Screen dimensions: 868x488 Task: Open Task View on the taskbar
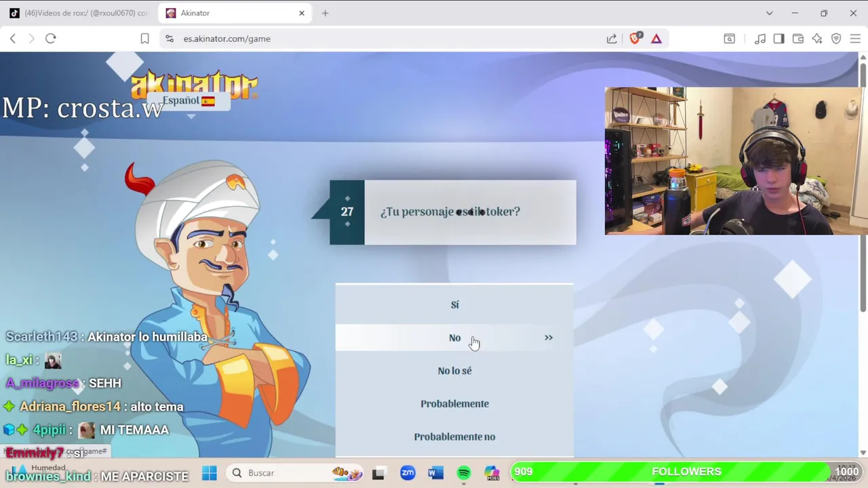point(378,472)
